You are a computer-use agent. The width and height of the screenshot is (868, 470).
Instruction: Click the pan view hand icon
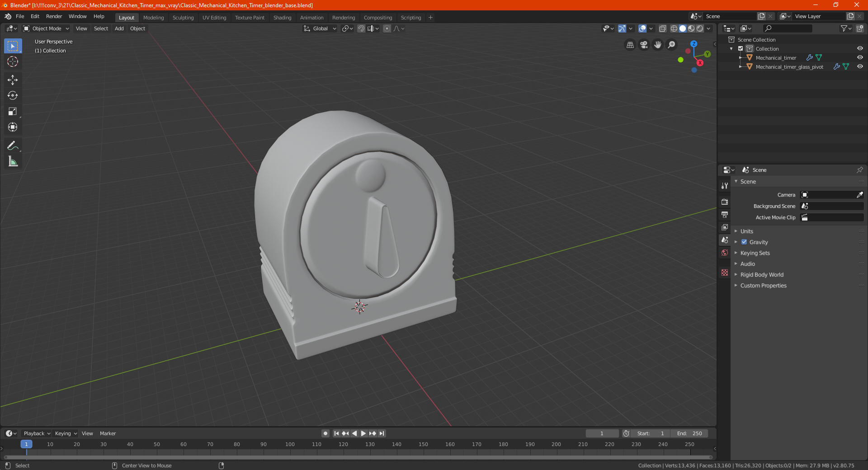tap(658, 45)
